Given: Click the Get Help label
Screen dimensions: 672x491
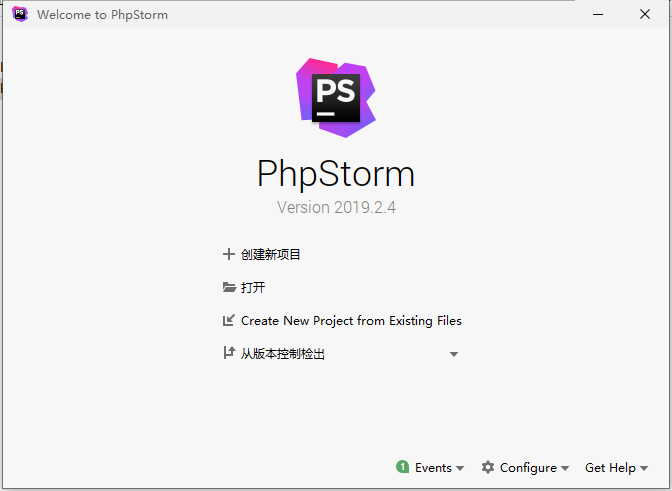Looking at the screenshot, I should pos(610,468).
